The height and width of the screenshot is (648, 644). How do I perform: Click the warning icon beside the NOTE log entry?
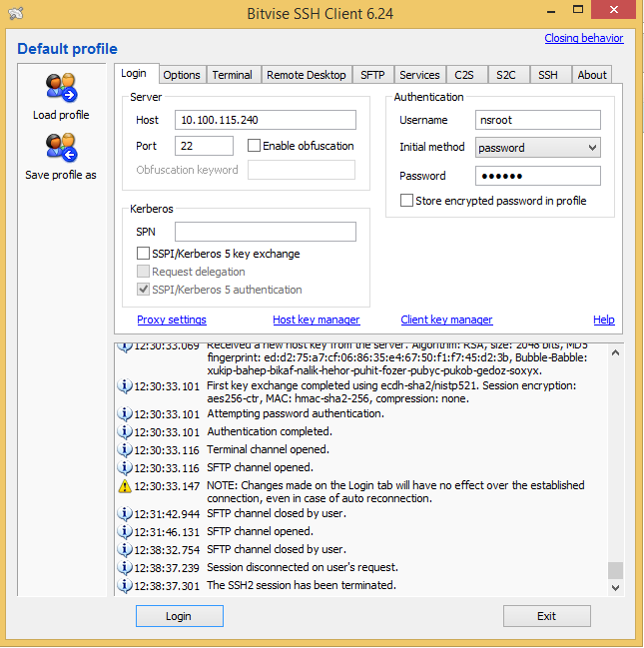tap(125, 486)
